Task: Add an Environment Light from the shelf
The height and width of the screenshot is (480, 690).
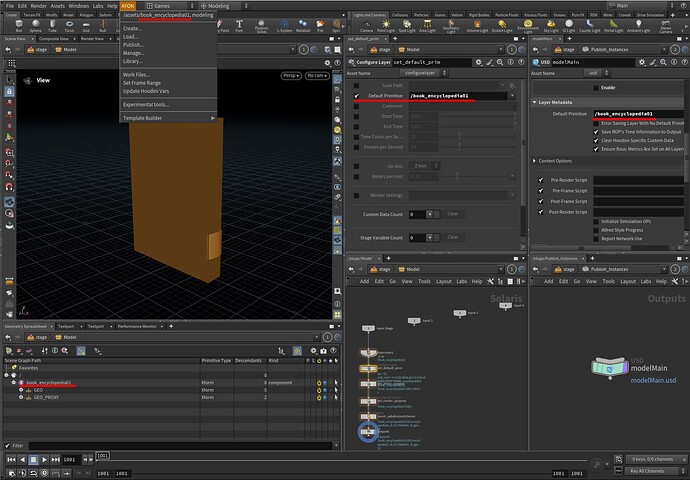Action: pyautogui.click(x=528, y=26)
